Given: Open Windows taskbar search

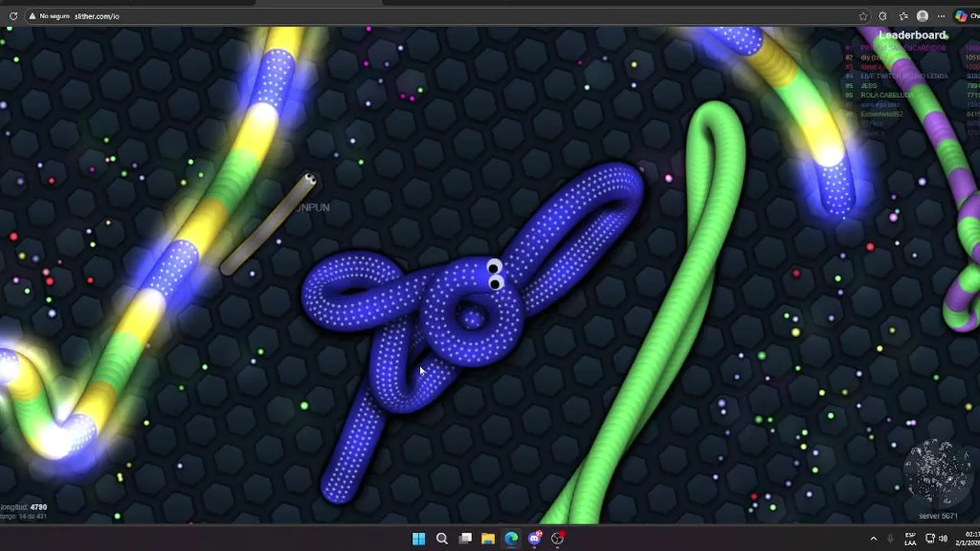Looking at the screenshot, I should tap(442, 539).
